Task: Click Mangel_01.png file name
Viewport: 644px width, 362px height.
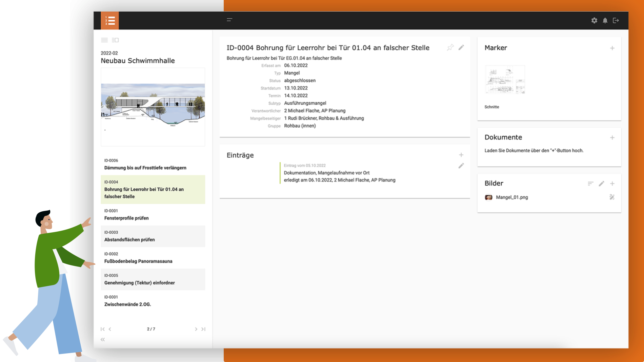Action: coord(512,197)
